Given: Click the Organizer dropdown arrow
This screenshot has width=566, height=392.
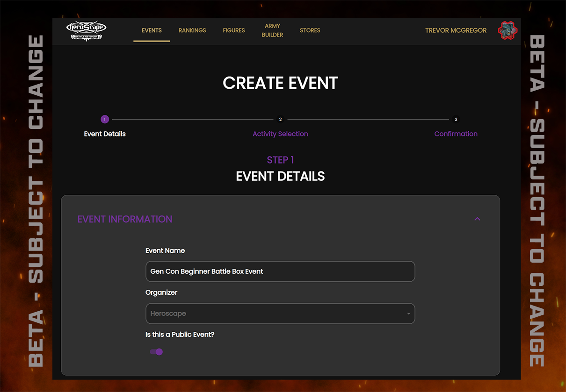Looking at the screenshot, I should (x=408, y=314).
